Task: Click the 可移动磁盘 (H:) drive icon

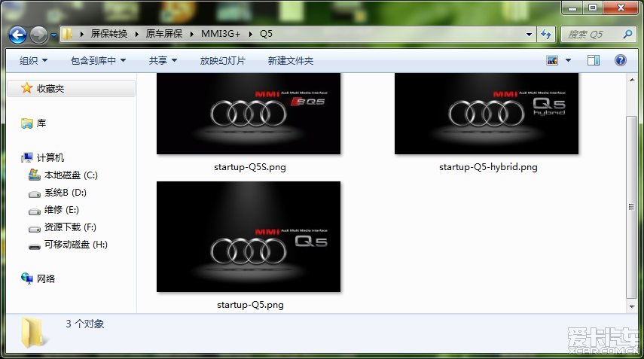Action: (x=35, y=246)
